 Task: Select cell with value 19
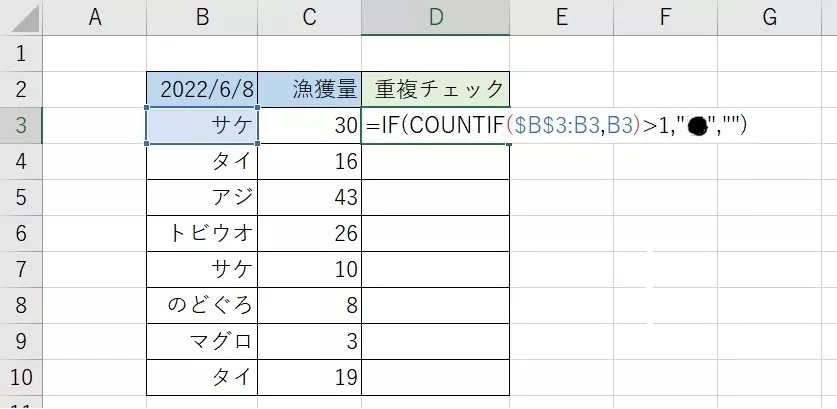(x=309, y=378)
